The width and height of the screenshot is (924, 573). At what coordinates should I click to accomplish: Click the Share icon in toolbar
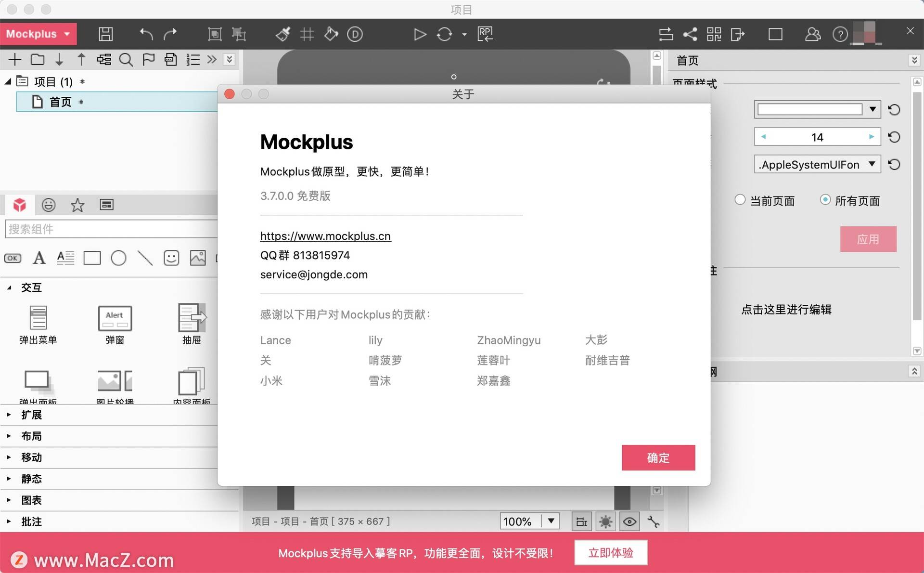click(x=690, y=34)
